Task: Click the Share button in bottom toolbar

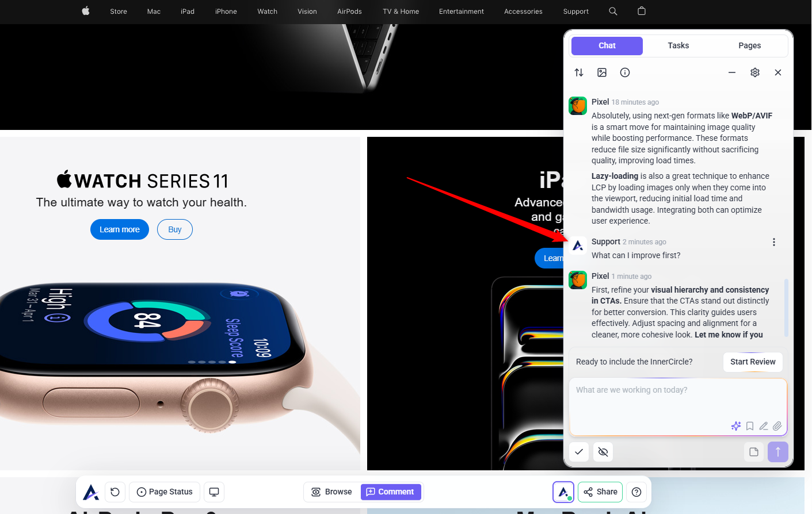Action: pos(600,492)
